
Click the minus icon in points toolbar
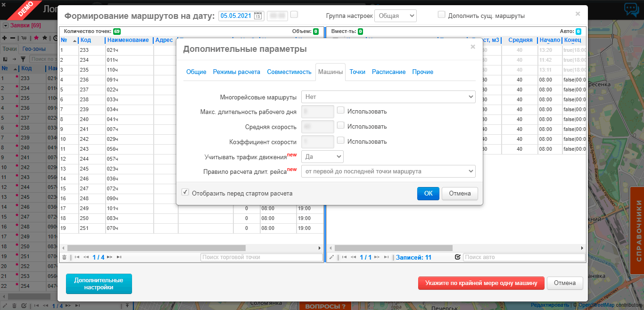[13, 38]
